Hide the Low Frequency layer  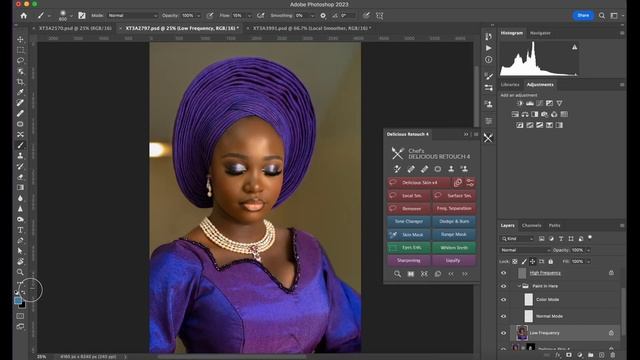pyautogui.click(x=503, y=333)
